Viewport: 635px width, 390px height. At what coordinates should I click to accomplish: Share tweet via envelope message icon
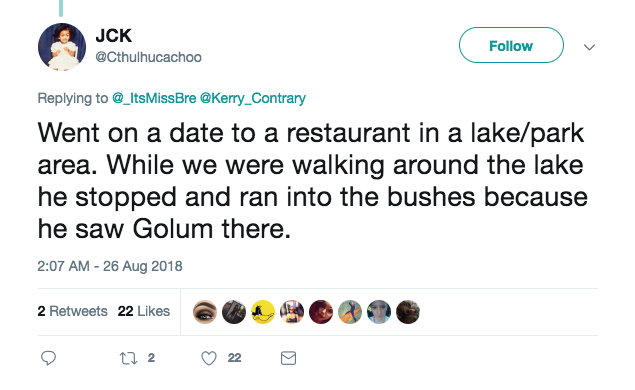coord(288,358)
